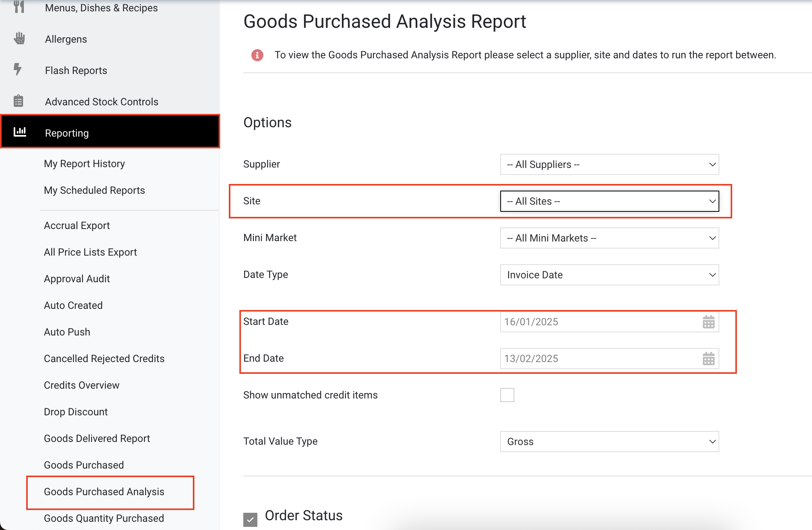812x530 pixels.
Task: Enable Show unmatched credit items checkbox
Action: 507,395
